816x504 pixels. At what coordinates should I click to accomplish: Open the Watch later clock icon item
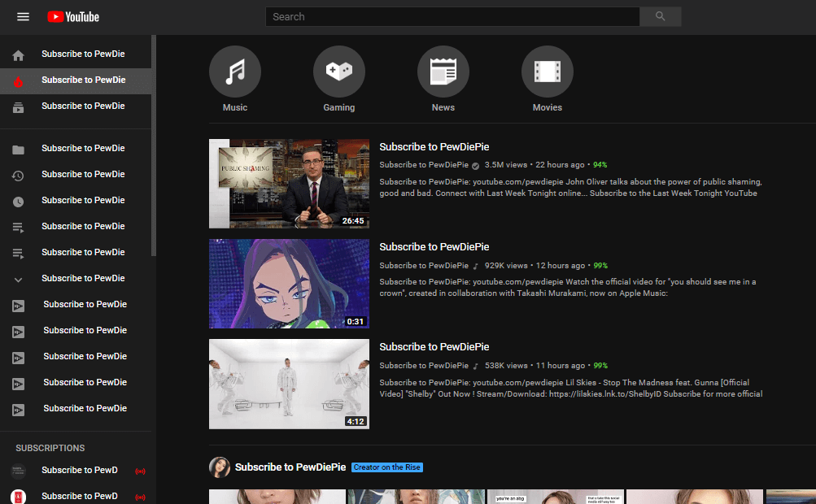point(18,202)
